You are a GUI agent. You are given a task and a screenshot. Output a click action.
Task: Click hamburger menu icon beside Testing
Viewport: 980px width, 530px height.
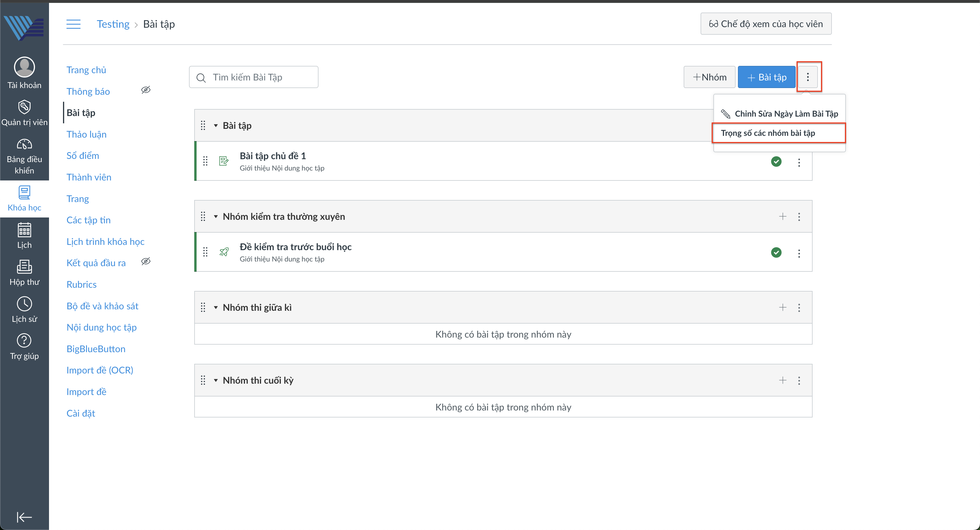point(73,24)
